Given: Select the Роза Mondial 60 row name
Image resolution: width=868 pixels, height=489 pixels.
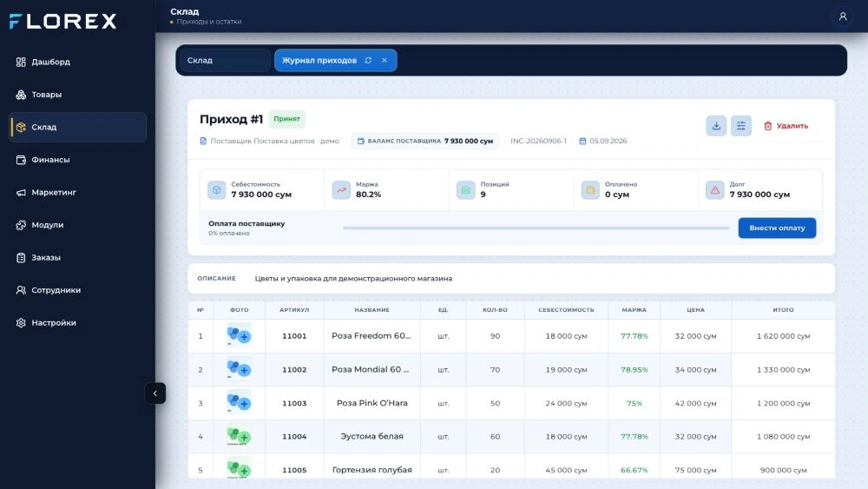Looking at the screenshot, I should 371,369.
